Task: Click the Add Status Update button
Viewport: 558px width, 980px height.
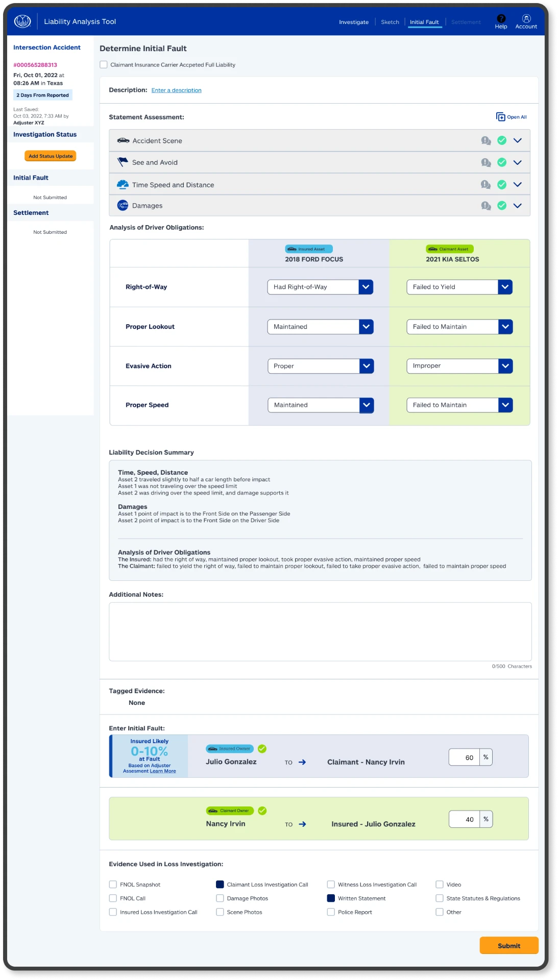Action: (51, 156)
